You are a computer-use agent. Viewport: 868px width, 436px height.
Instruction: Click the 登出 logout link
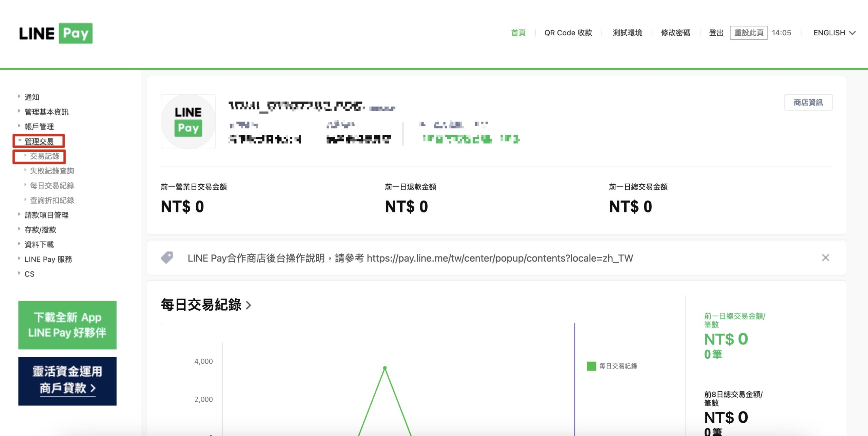coord(716,33)
